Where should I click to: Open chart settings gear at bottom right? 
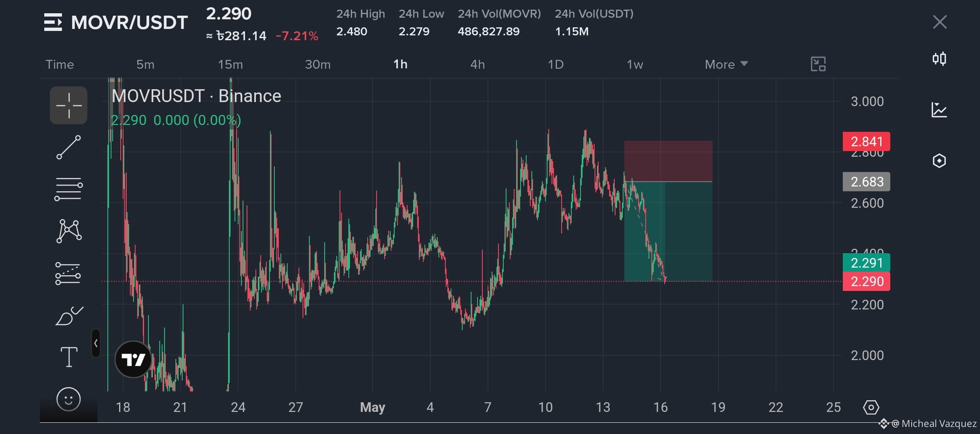click(x=871, y=407)
